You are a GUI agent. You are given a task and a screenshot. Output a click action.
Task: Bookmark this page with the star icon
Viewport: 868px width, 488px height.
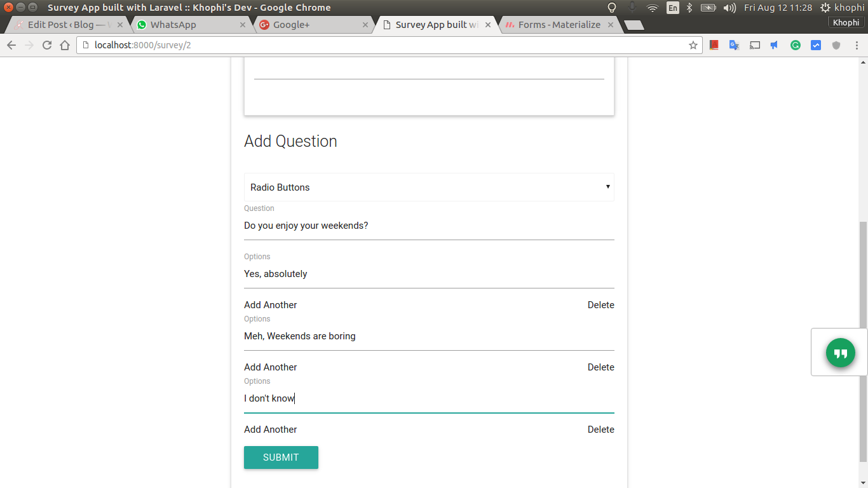pyautogui.click(x=693, y=45)
